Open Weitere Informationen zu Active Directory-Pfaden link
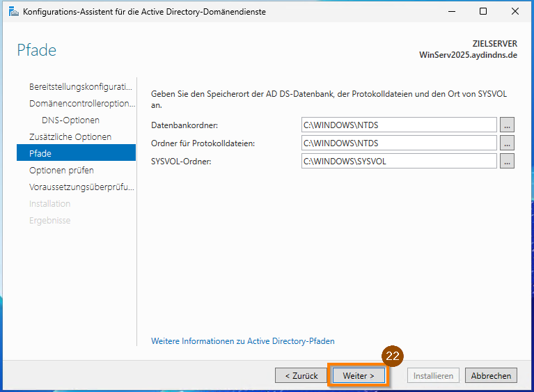The width and height of the screenshot is (534, 392). click(242, 341)
